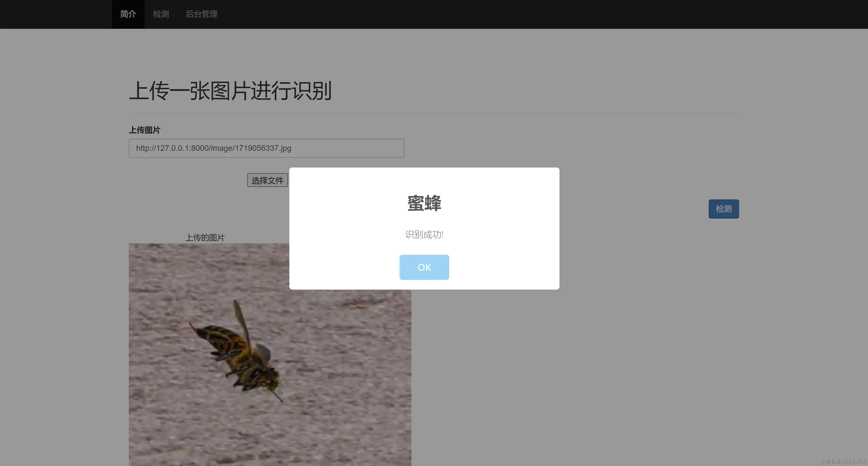Screen dimensions: 868x466
Task: Click the 蜜蜂 result title in dialog
Action: click(x=424, y=203)
